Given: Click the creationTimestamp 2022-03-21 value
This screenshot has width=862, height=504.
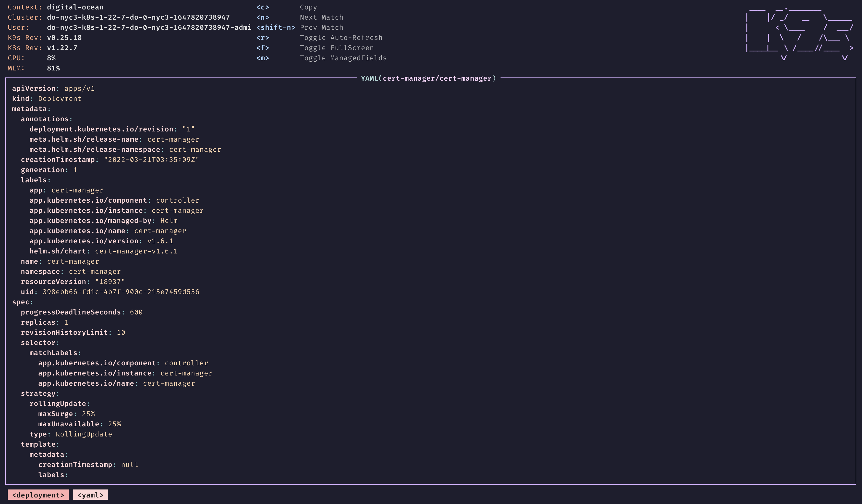Looking at the screenshot, I should [x=151, y=160].
